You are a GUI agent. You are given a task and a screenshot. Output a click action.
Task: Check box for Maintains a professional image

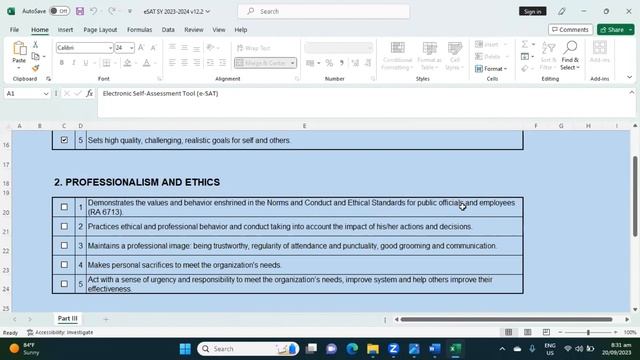coord(64,245)
